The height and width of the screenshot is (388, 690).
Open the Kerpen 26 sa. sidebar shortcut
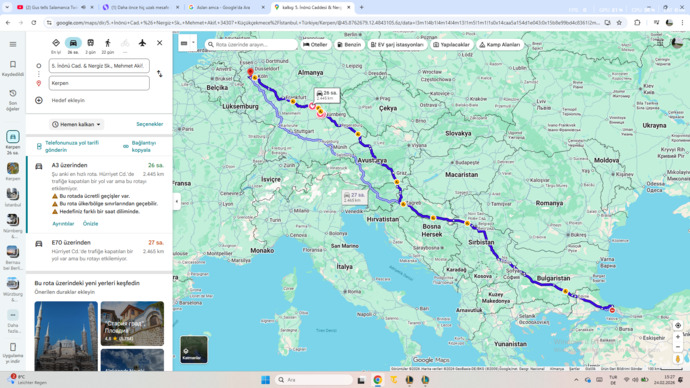pyautogui.click(x=13, y=142)
